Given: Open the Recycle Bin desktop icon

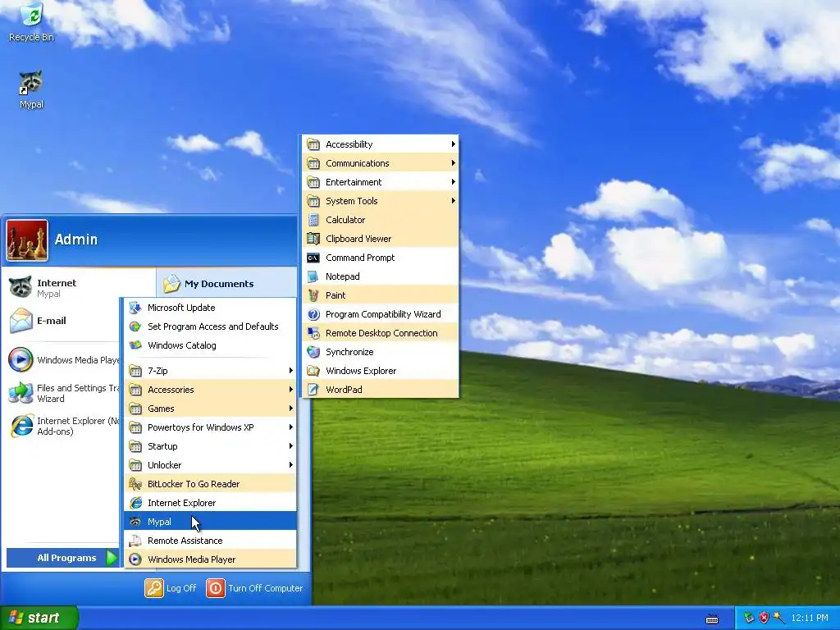Looking at the screenshot, I should click(x=31, y=22).
